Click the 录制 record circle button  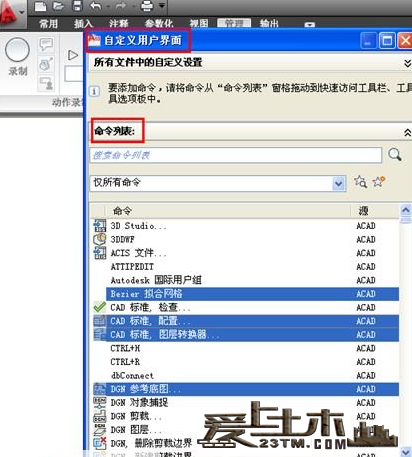coord(17,50)
